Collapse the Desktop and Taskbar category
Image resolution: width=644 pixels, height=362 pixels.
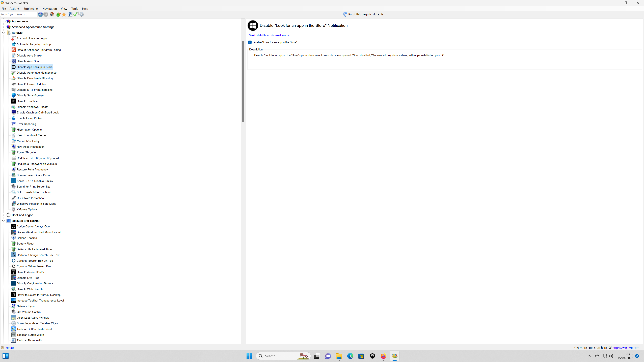pos(3,221)
